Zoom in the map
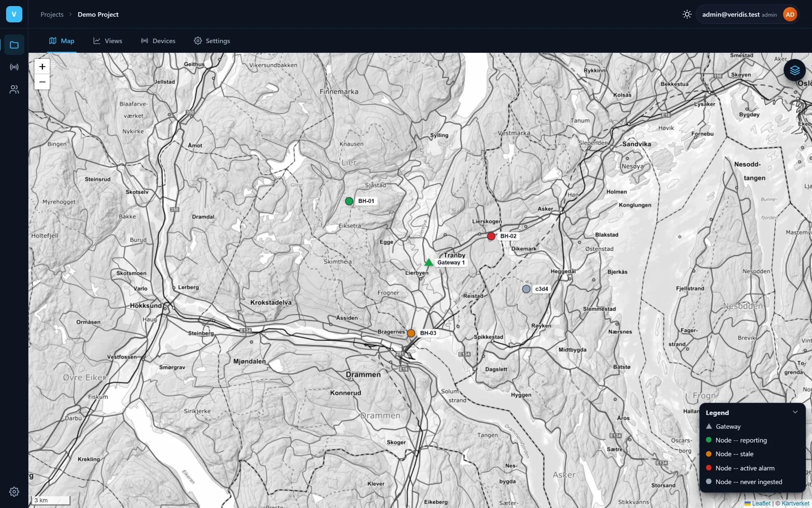812x508 pixels. pos(42,67)
